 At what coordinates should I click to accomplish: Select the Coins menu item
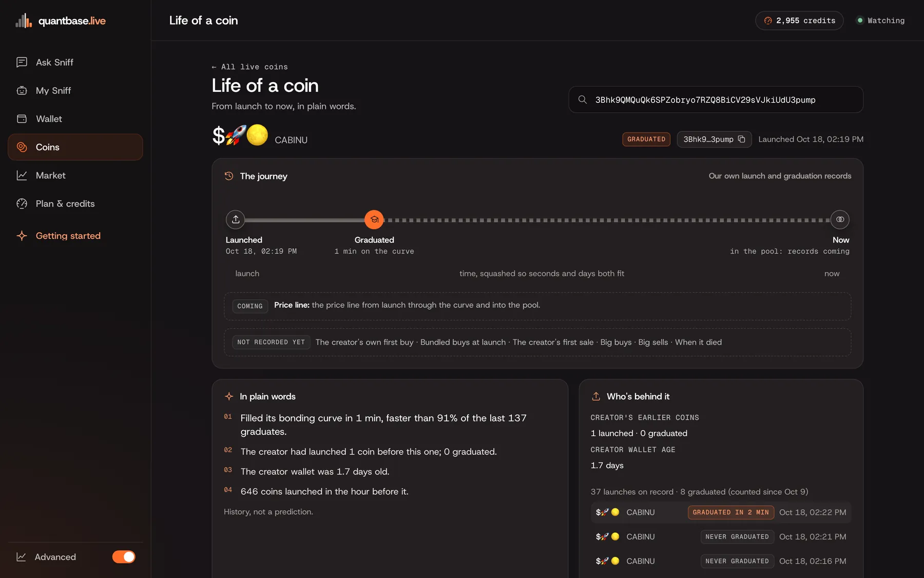tap(75, 147)
